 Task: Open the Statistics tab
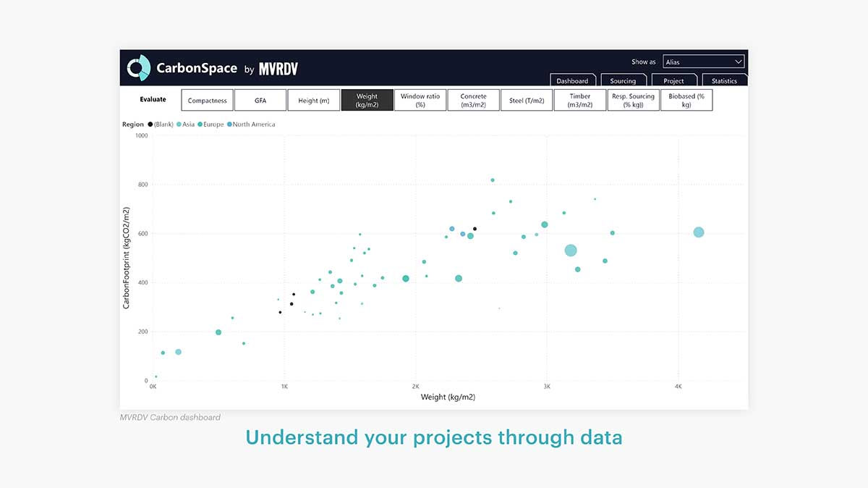(725, 80)
